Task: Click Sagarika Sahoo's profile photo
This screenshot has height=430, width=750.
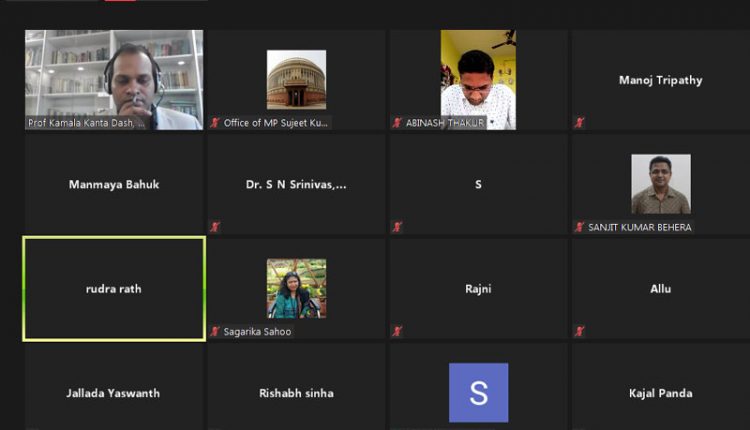Action: tap(296, 288)
